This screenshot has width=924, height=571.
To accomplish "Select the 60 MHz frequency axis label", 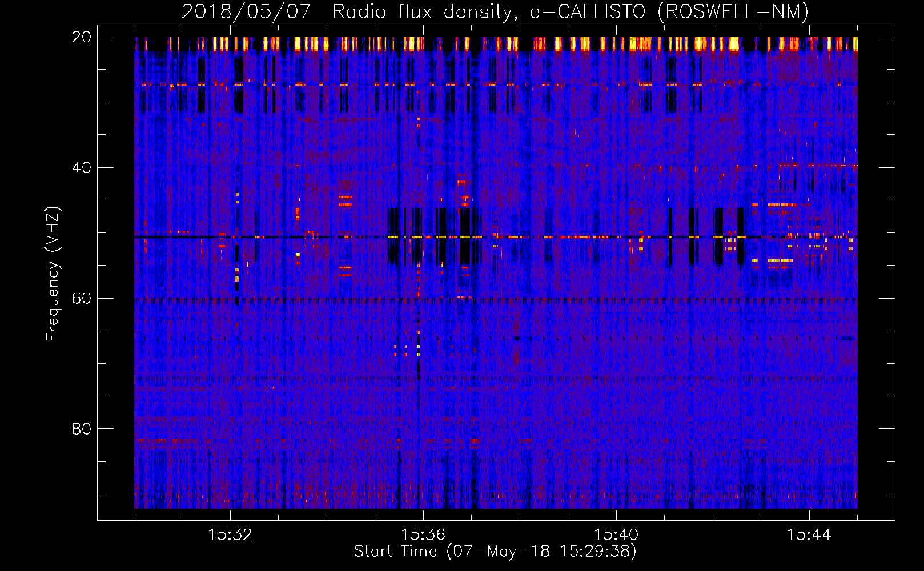I will pyautogui.click(x=81, y=298).
